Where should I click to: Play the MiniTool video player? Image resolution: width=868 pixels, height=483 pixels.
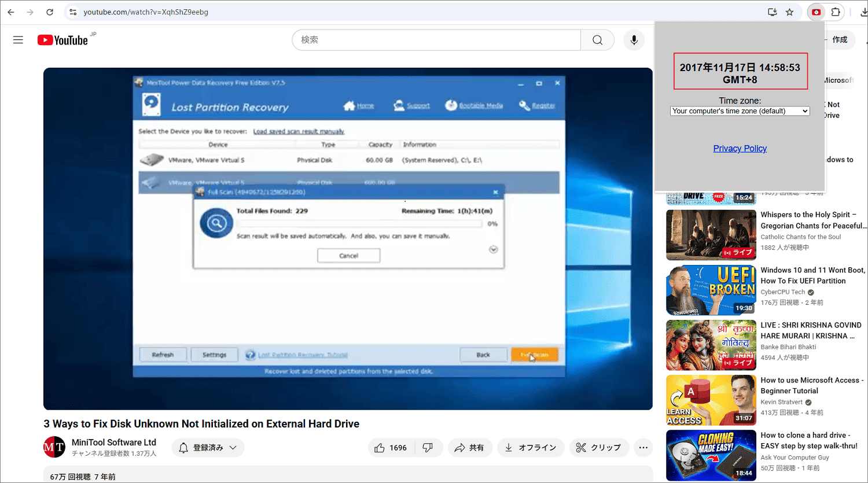coord(348,239)
